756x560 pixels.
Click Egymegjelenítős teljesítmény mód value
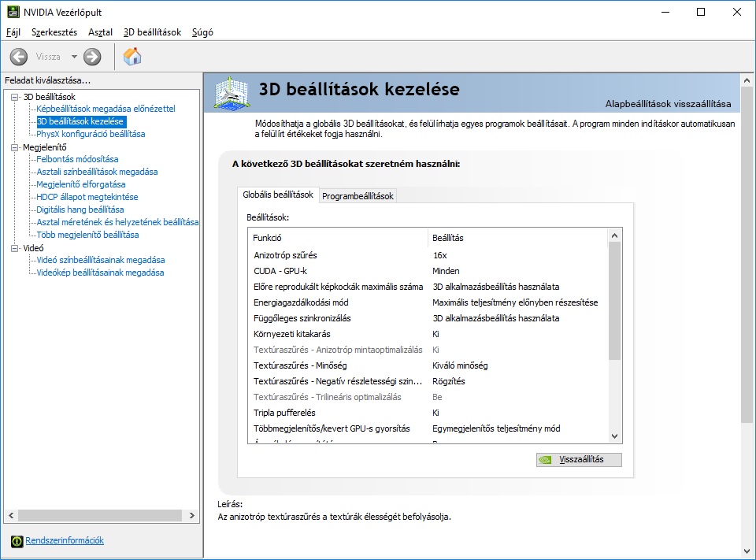tap(496, 428)
